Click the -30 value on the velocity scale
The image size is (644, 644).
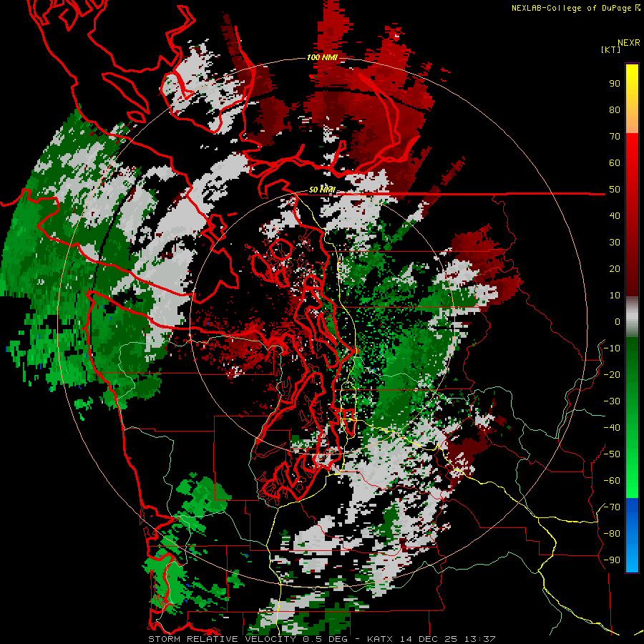pos(612,401)
